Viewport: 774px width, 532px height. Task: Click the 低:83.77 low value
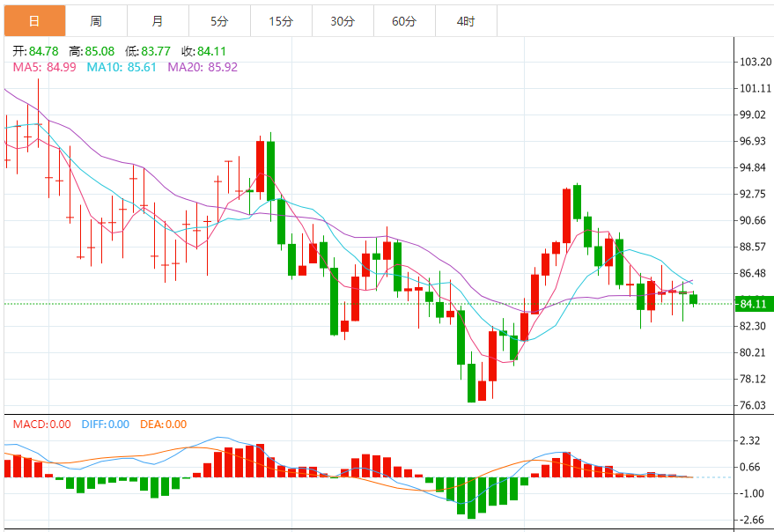[x=148, y=51]
